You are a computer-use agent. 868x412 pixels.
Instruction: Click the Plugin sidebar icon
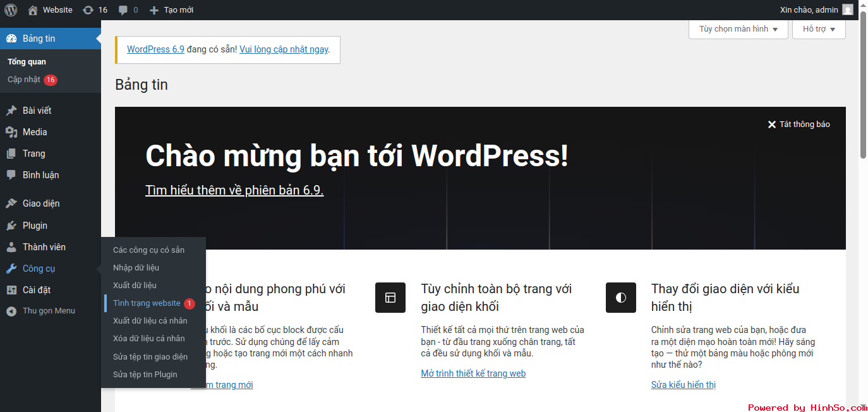(11, 226)
